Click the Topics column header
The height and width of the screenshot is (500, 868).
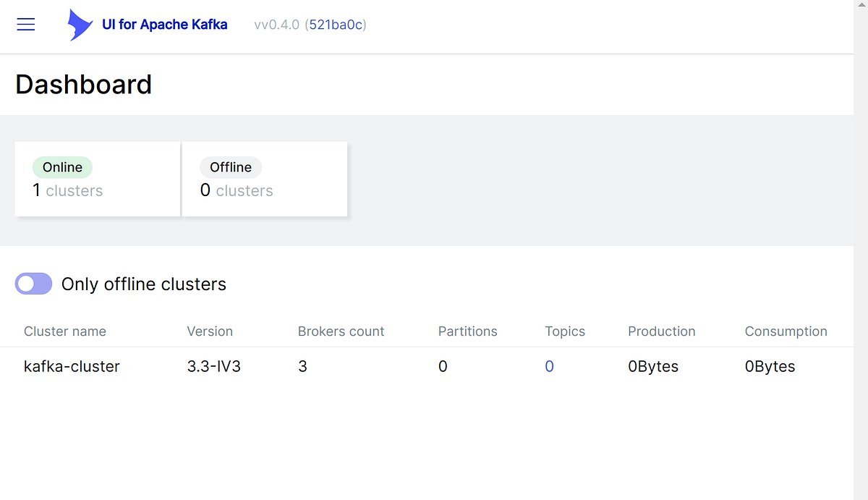click(565, 331)
